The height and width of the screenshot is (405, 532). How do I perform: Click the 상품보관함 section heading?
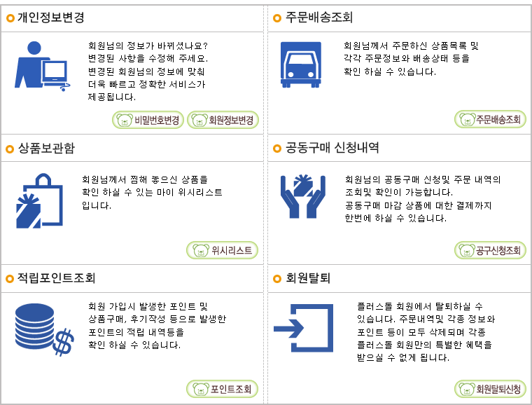point(46,148)
